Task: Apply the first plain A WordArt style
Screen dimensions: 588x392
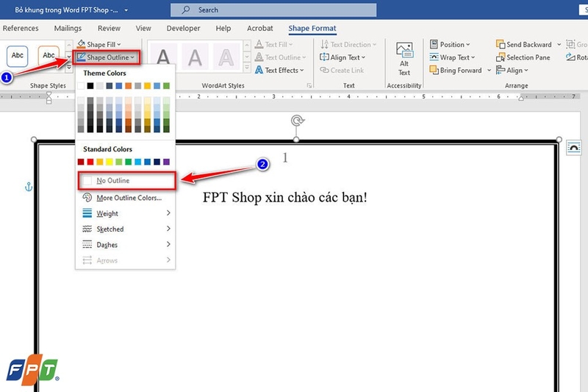Action: [x=163, y=57]
